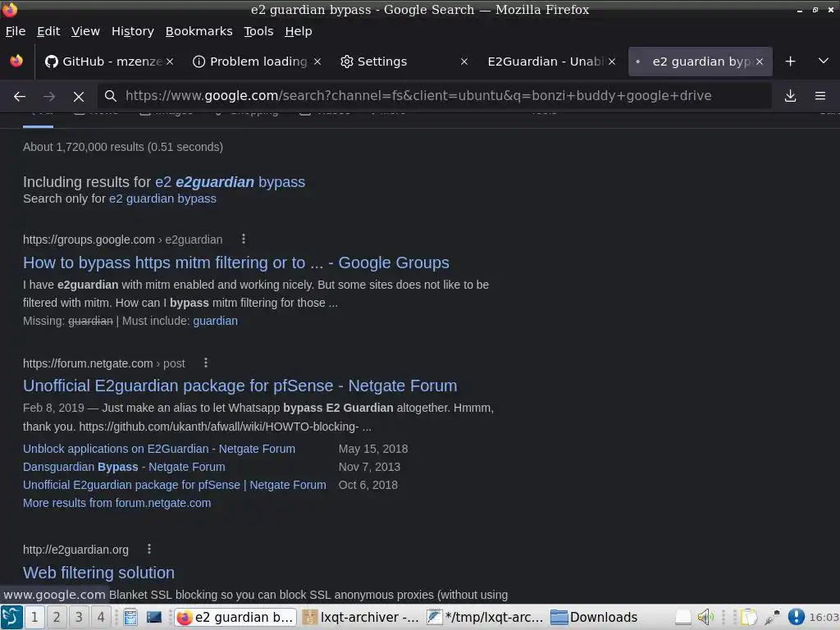Switch to the E2Guardian - Unable tab

pyautogui.click(x=546, y=62)
